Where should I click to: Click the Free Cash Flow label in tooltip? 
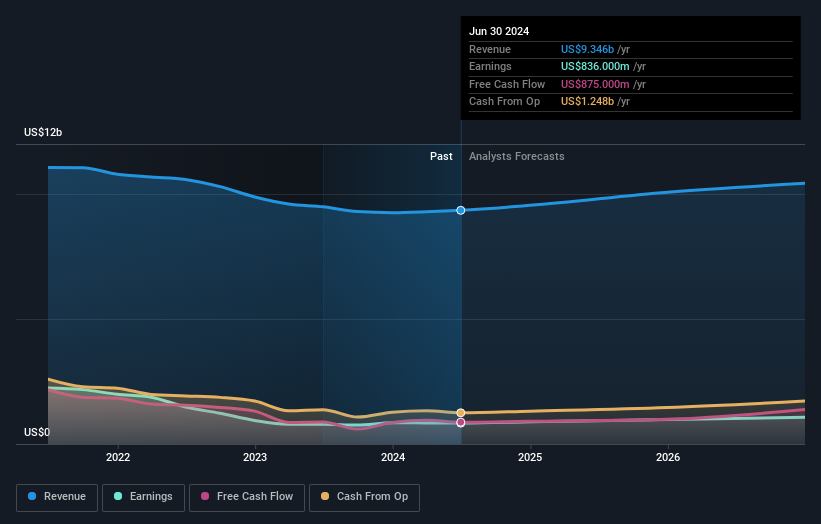[x=507, y=84]
